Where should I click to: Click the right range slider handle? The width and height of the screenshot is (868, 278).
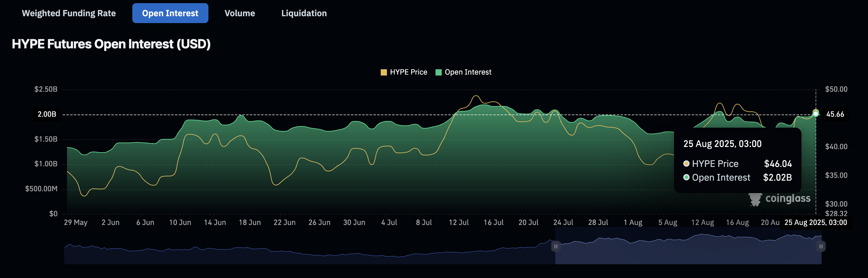(821, 246)
